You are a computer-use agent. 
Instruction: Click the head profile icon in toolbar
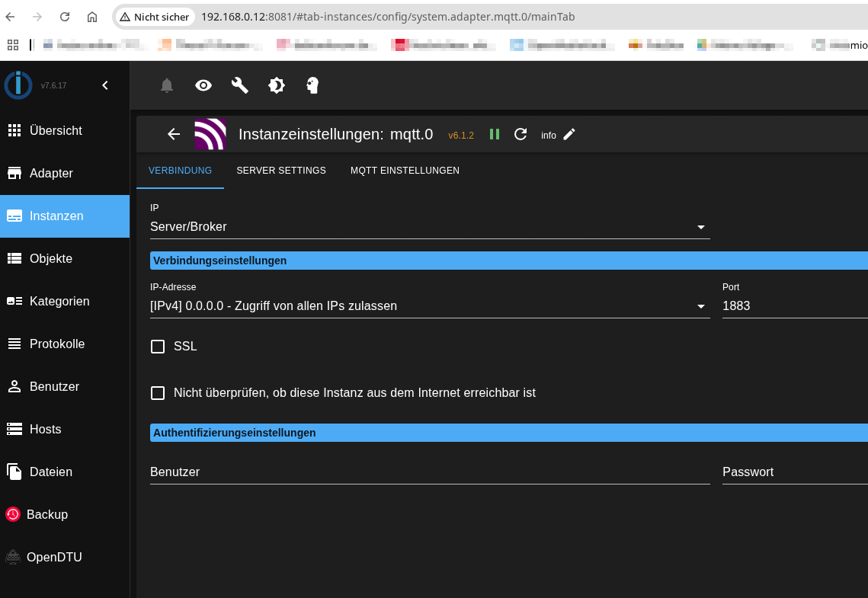pyautogui.click(x=312, y=85)
